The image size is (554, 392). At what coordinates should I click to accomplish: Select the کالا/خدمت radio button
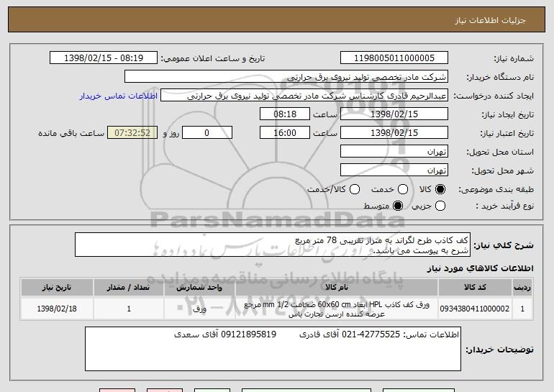click(x=355, y=189)
